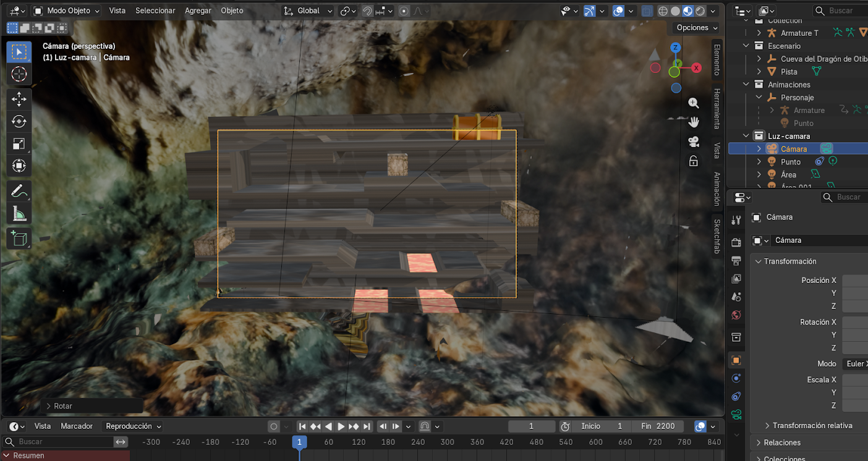Select the Add Cube tool
Image resolution: width=868 pixels, height=461 pixels.
19,238
